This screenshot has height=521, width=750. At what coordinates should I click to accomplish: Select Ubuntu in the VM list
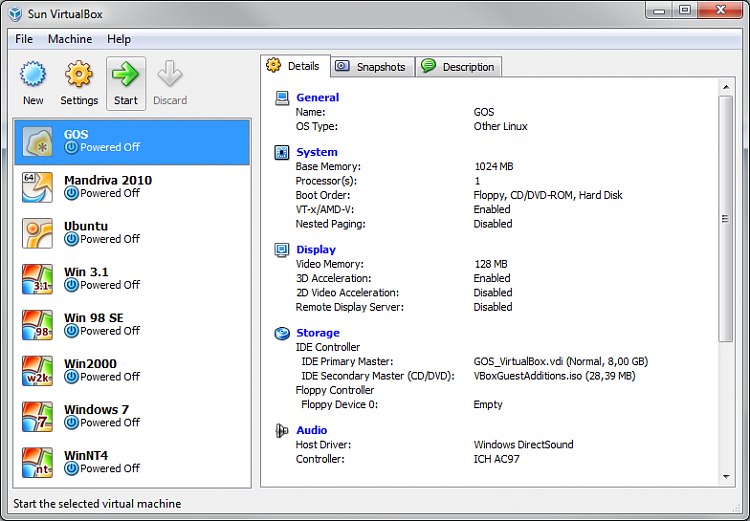[x=132, y=233]
